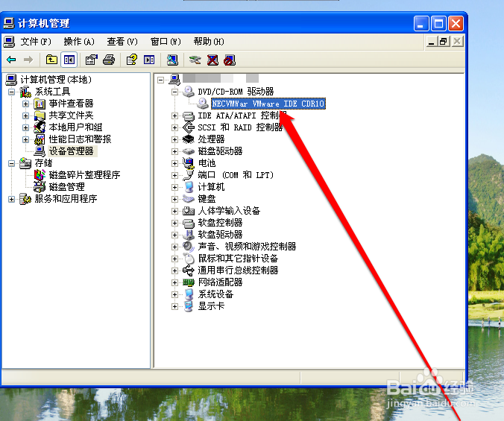The image size is (504, 421).
Task: Expand the 磁盘驱动器 category
Action: coord(174,151)
